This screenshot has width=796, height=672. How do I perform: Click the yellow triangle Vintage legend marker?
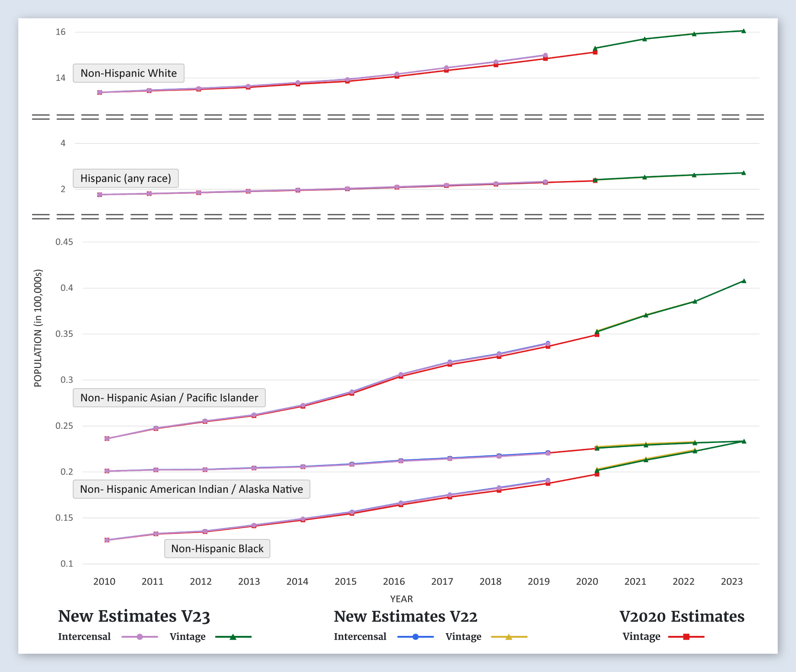tap(509, 637)
